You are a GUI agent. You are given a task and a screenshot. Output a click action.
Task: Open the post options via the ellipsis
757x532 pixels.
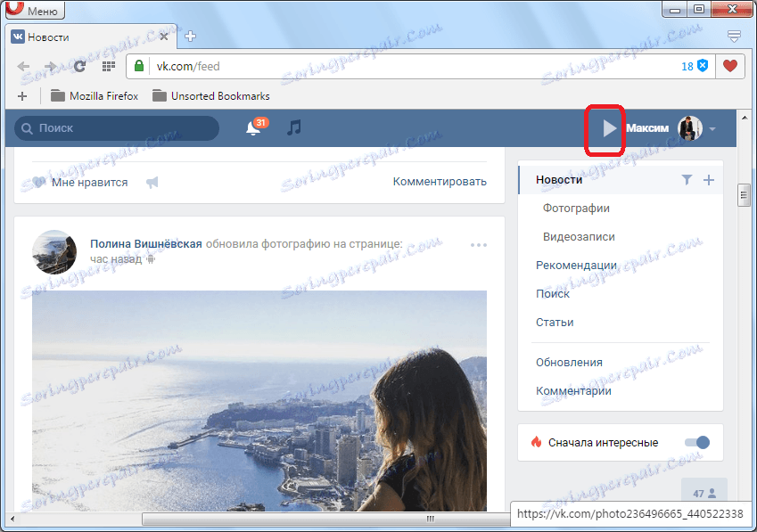pos(479,245)
